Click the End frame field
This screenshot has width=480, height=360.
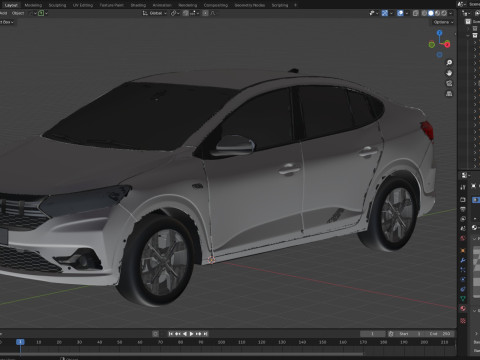[439, 334]
